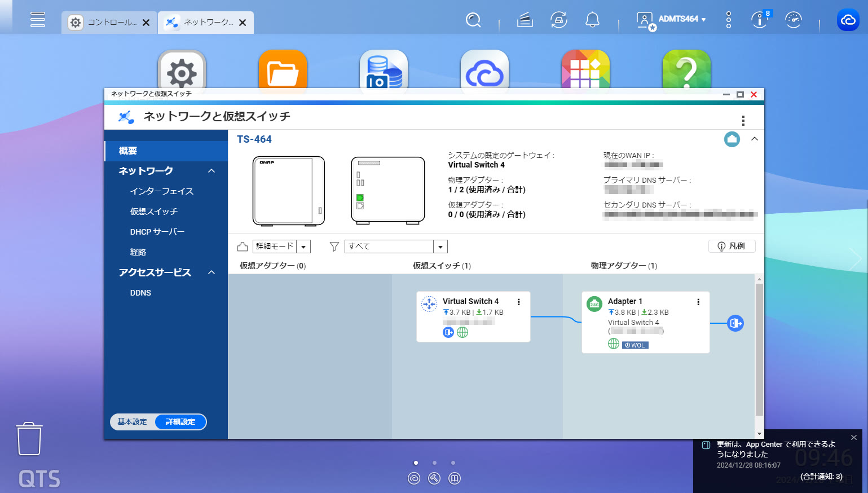Open the info icon with badge 8
The height and width of the screenshot is (493, 868).
(760, 20)
